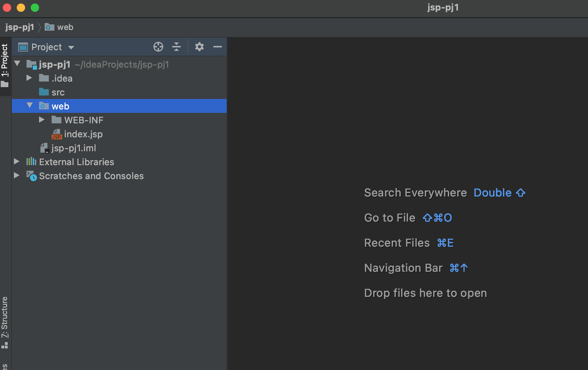Click the yellow minimize window button
588x370 pixels.
coord(21,8)
